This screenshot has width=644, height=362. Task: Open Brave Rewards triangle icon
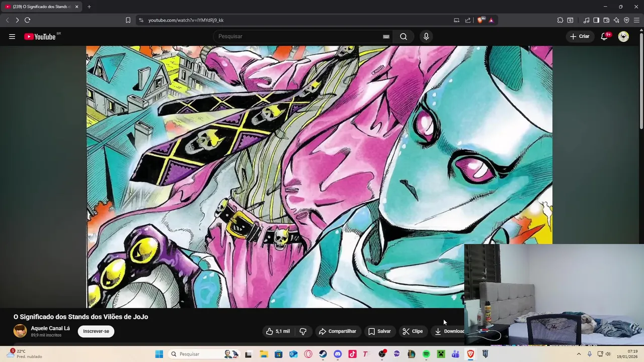491,20
